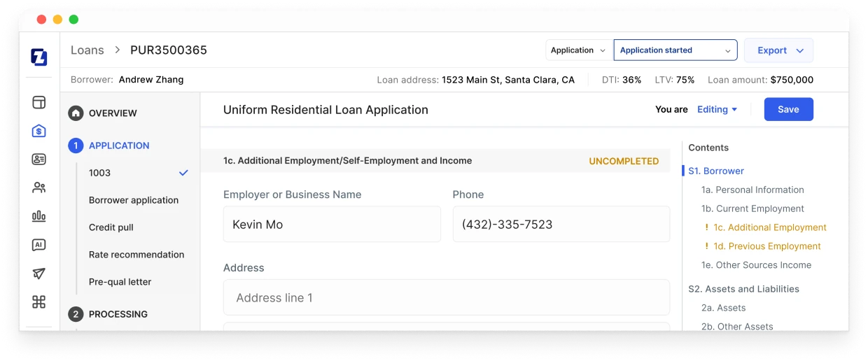
Task: Jump to S1. Borrower in Contents
Action: tap(716, 171)
